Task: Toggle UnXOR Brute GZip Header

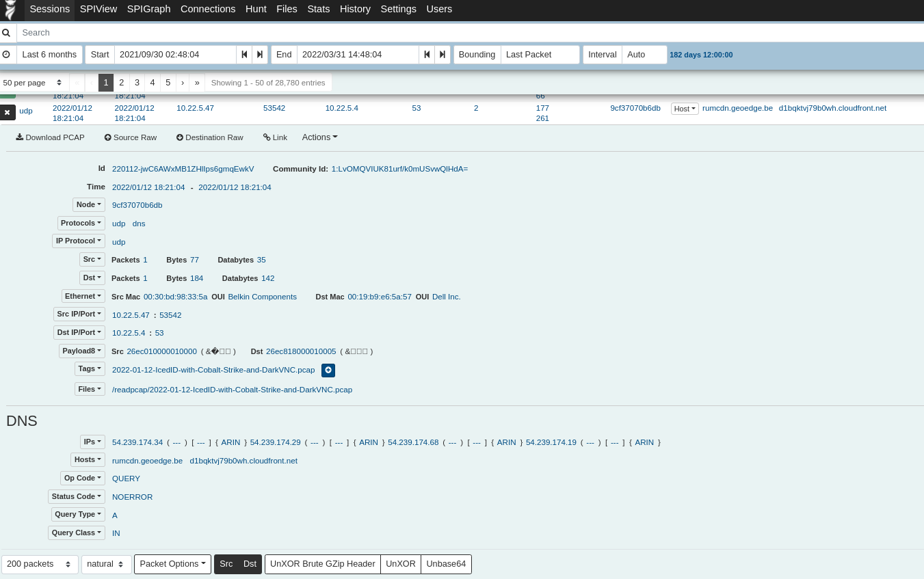Action: tap(323, 564)
